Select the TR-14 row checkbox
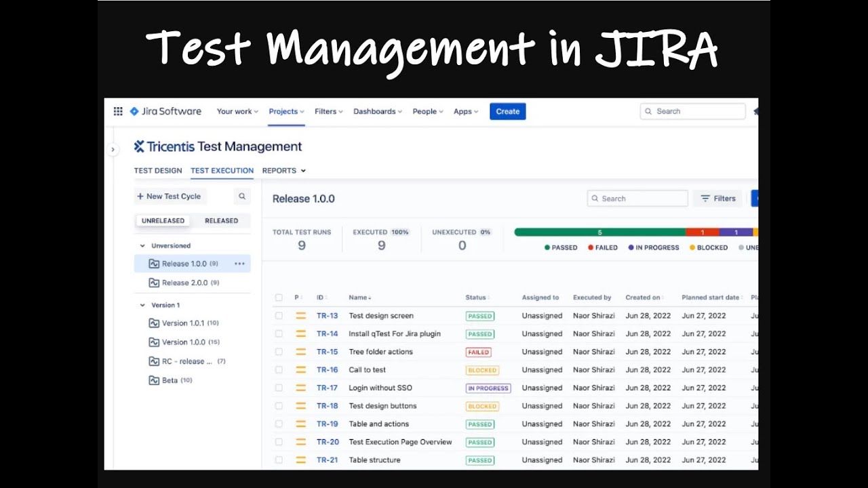 click(279, 334)
